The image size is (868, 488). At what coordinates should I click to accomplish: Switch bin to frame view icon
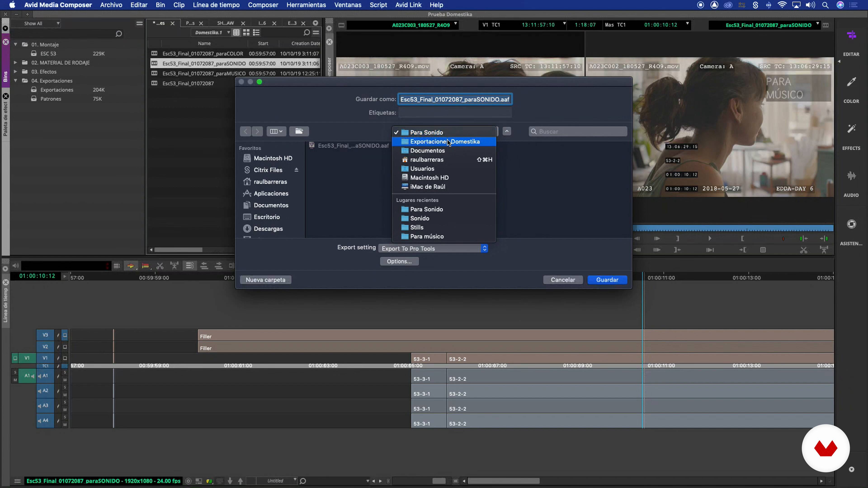(x=246, y=33)
